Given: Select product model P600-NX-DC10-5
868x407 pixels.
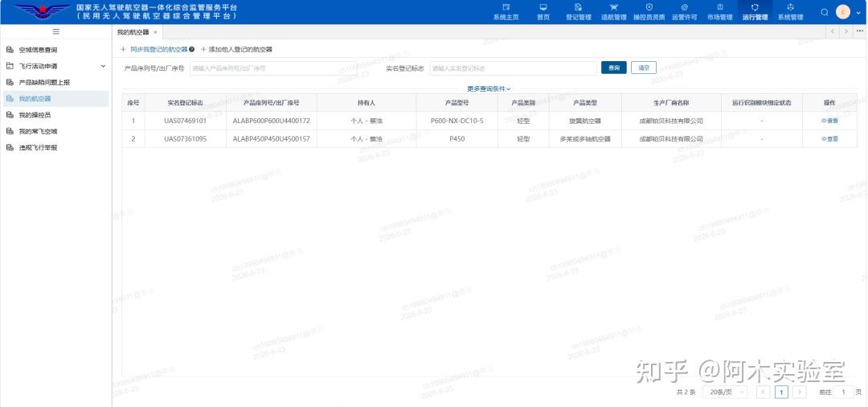Looking at the screenshot, I should 457,121.
